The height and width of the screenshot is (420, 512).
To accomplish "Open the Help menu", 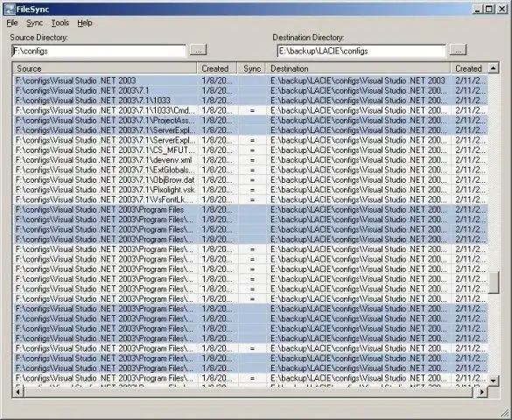I will point(85,23).
